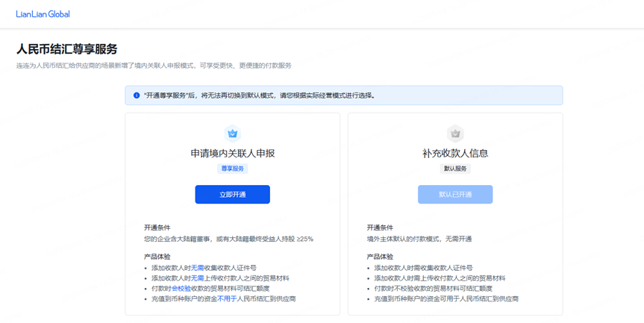Click the 境外主体默认的付款模式 description text
The image size is (644, 323).
[x=419, y=239]
